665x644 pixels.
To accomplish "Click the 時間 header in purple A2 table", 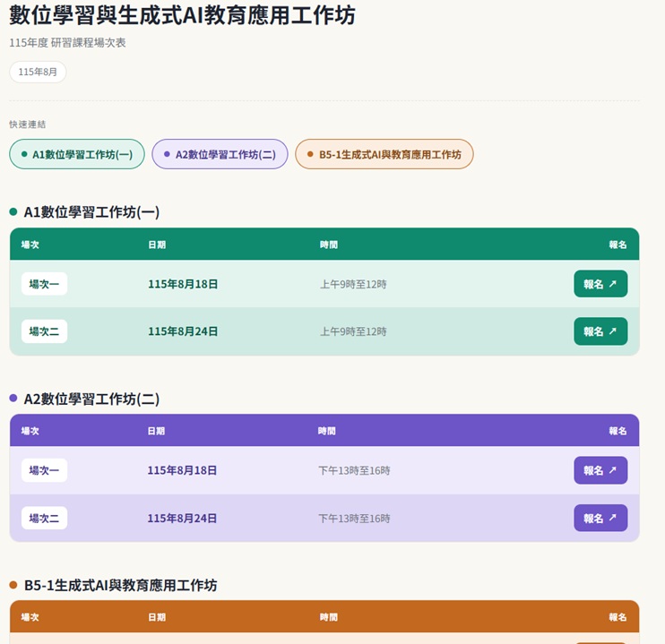I will 327,431.
